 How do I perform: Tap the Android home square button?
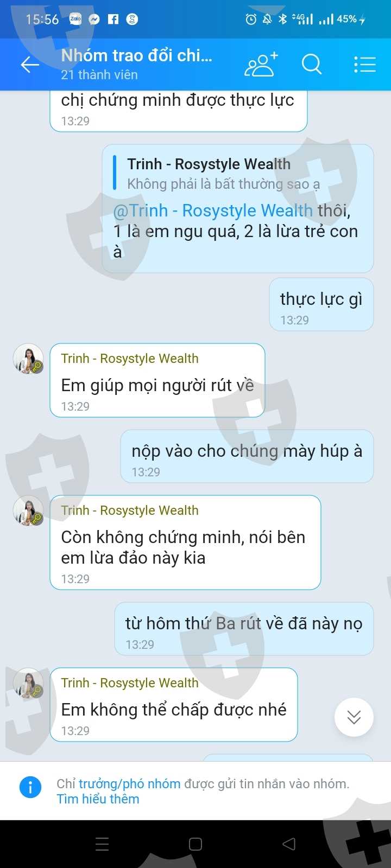click(x=195, y=844)
